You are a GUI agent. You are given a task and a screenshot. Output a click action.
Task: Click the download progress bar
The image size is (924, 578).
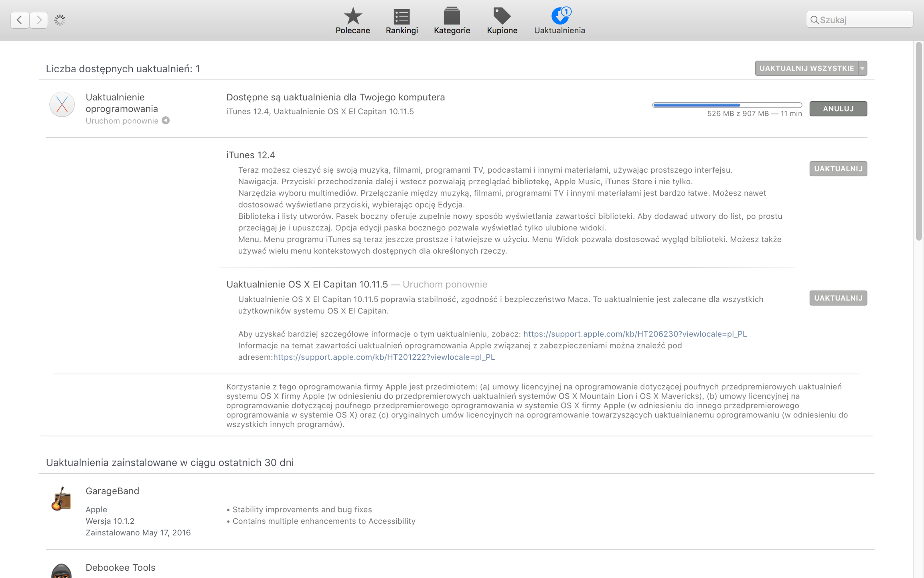[x=727, y=105]
